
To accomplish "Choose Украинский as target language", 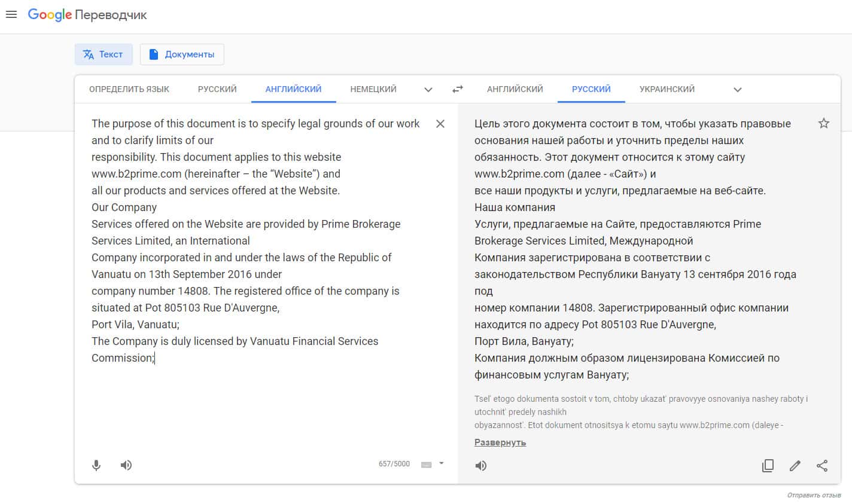I will pos(667,89).
